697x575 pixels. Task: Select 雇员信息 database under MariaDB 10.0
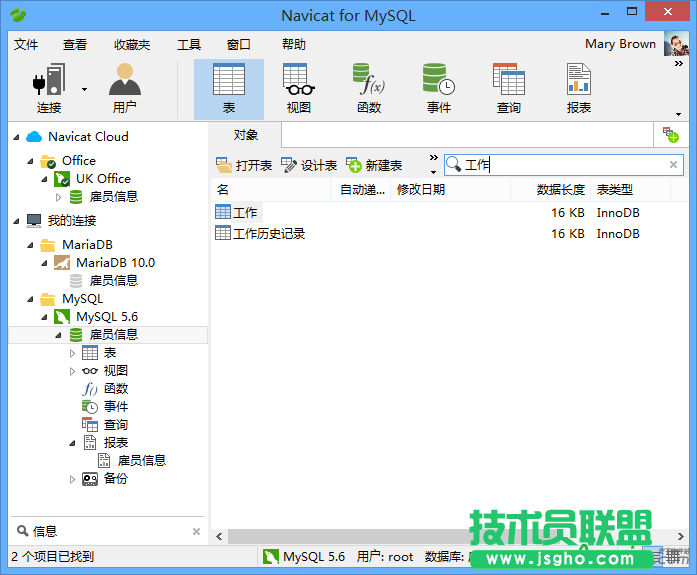click(104, 280)
